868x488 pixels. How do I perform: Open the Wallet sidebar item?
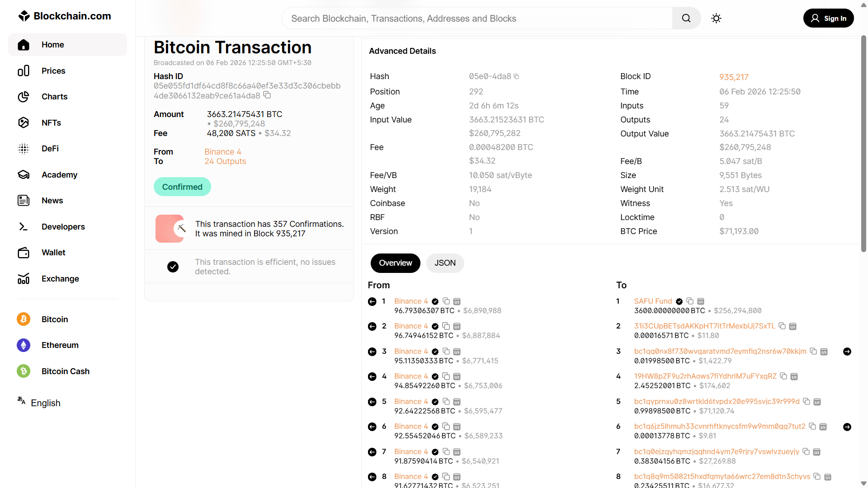point(53,253)
